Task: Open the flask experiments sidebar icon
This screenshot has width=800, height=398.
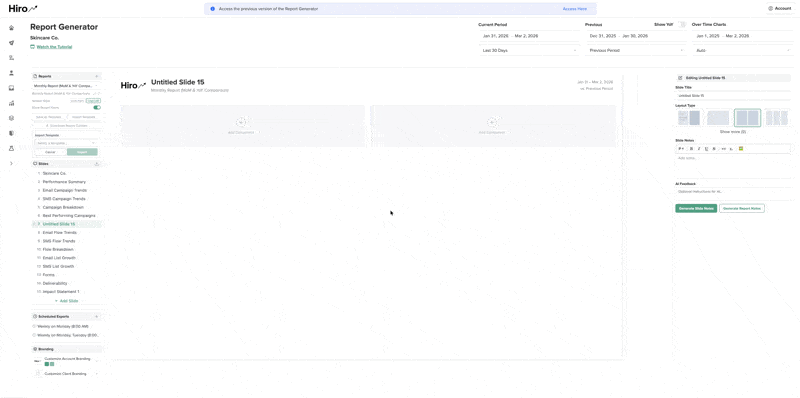Action: tap(11, 148)
